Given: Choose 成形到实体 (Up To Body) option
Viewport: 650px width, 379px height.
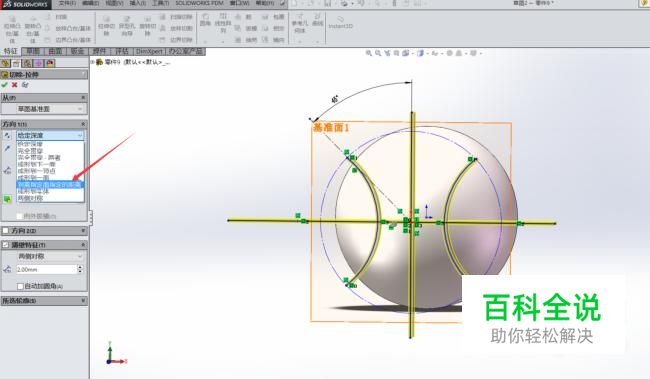Looking at the screenshot, I should pos(50,192).
